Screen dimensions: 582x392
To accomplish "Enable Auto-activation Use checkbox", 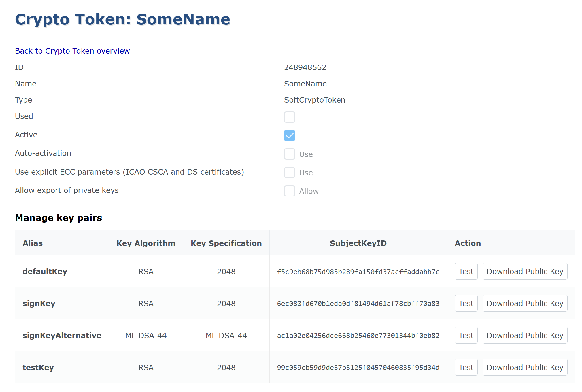I will point(289,154).
